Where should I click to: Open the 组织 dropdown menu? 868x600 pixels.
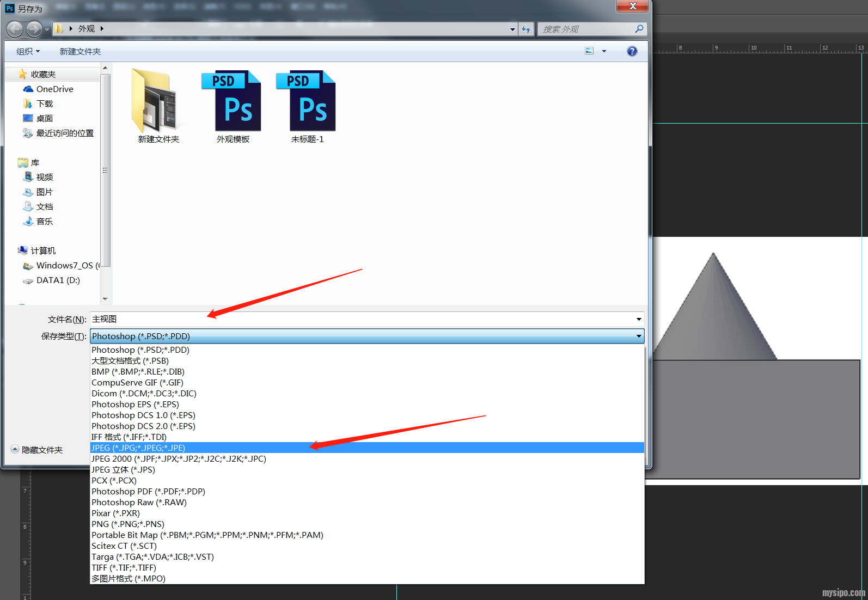[28, 51]
